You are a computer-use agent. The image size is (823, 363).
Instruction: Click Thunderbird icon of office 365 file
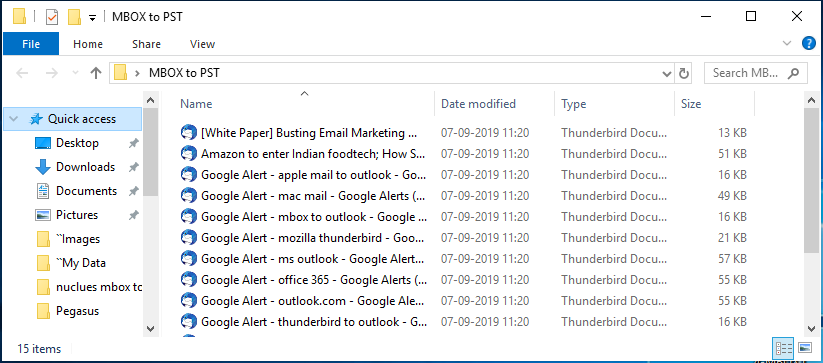188,280
